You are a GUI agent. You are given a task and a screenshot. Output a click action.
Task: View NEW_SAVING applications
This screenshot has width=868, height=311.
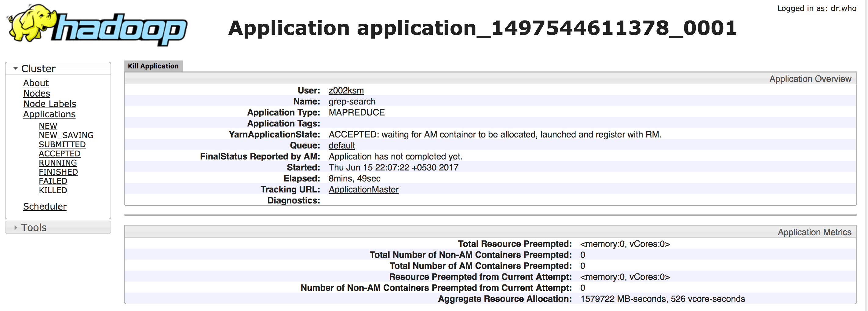tap(66, 135)
